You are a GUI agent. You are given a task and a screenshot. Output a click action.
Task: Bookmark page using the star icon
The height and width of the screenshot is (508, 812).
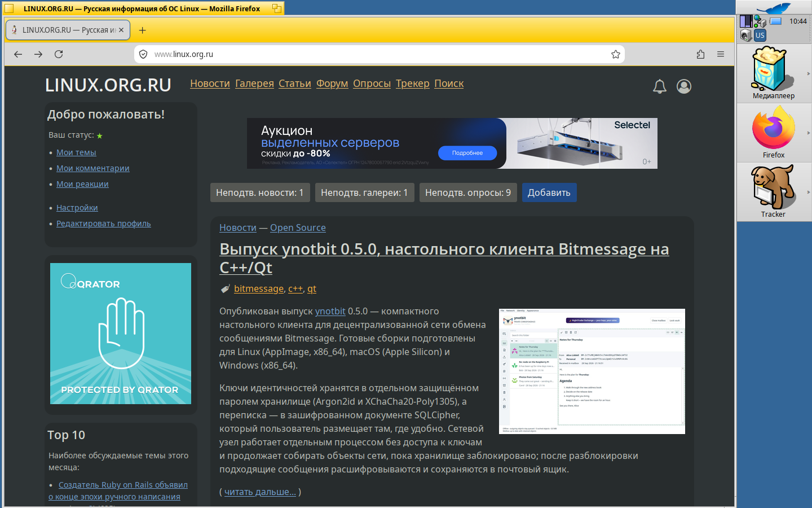(x=615, y=54)
